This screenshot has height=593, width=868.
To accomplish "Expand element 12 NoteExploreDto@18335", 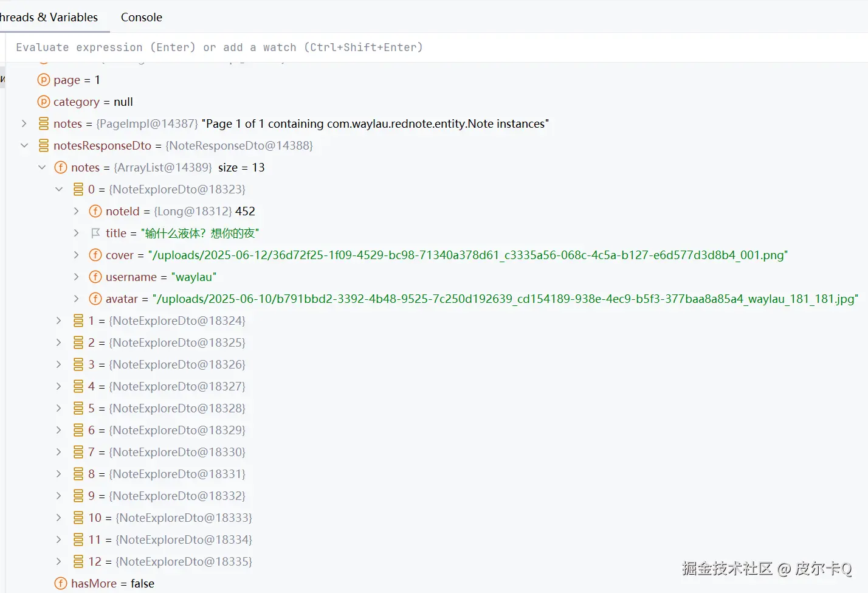I will (x=59, y=561).
